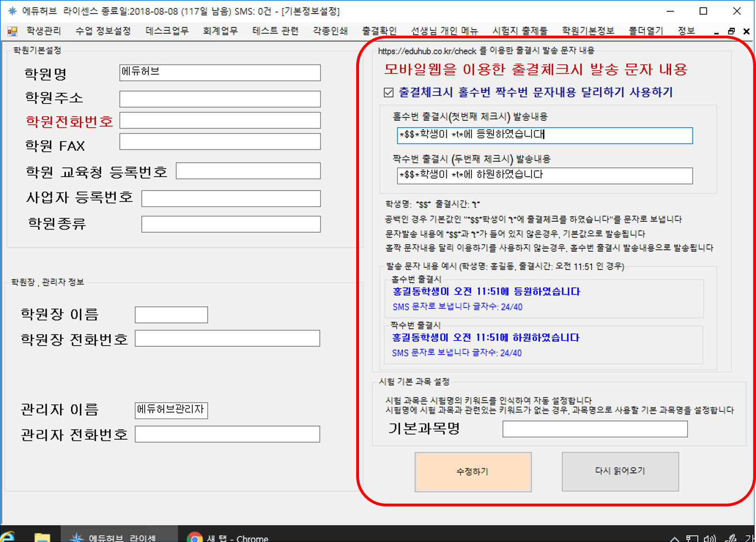Click the 학원 FAX input field
756x542 pixels.
tap(220, 141)
